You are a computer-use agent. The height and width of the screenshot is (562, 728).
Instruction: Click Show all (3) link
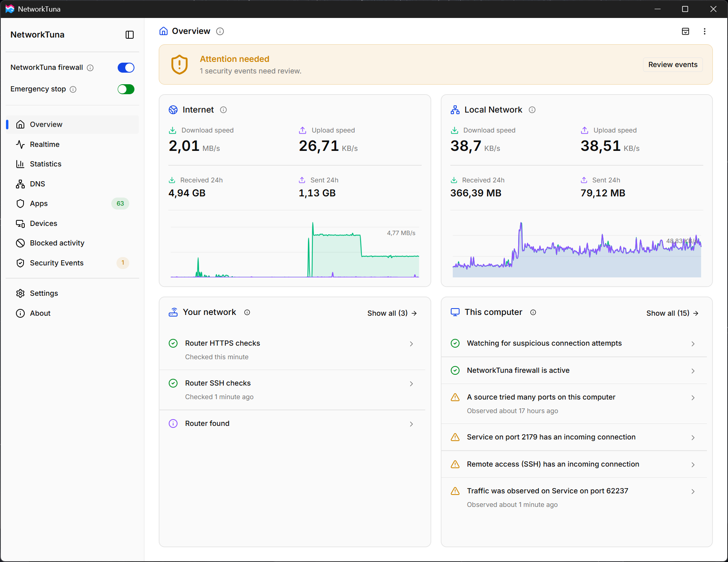point(392,313)
